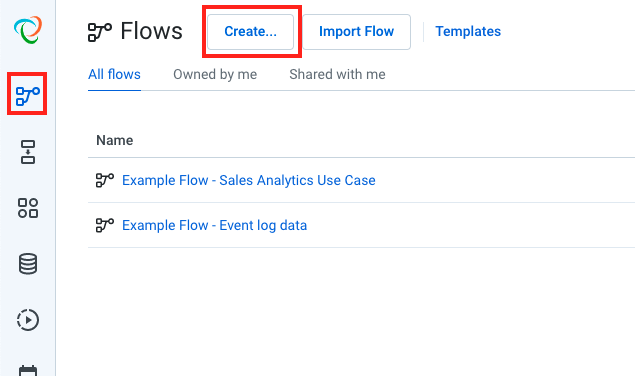Open the Connections database icon in sidebar
Viewport: 635px width, 376px height.
click(28, 264)
